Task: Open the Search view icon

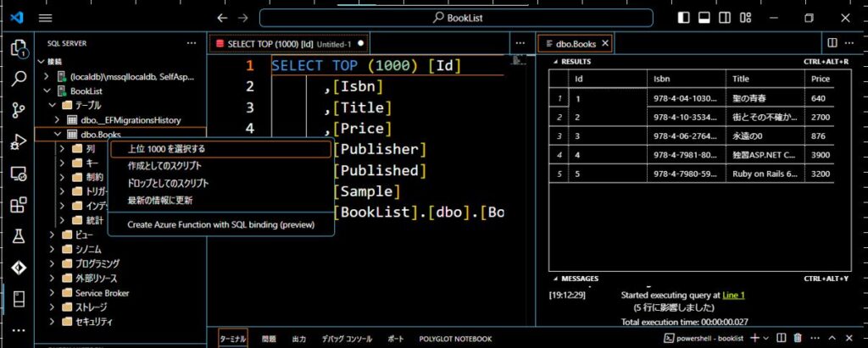Action: pyautogui.click(x=18, y=79)
